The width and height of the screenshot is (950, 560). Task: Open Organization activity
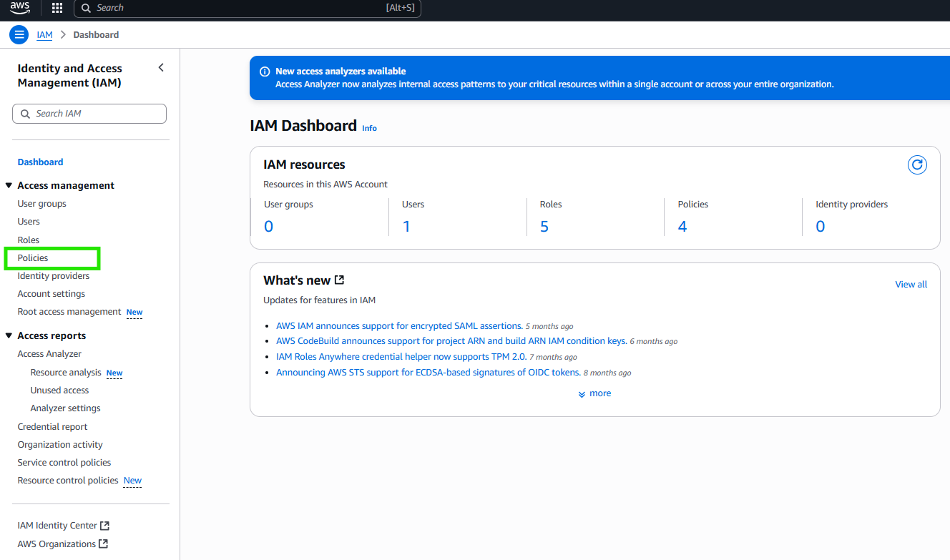(x=60, y=445)
